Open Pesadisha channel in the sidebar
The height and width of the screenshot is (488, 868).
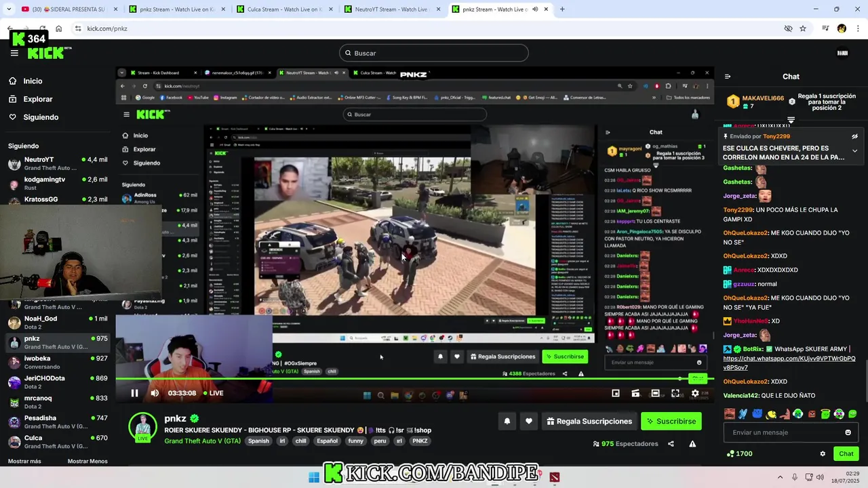pyautogui.click(x=58, y=422)
